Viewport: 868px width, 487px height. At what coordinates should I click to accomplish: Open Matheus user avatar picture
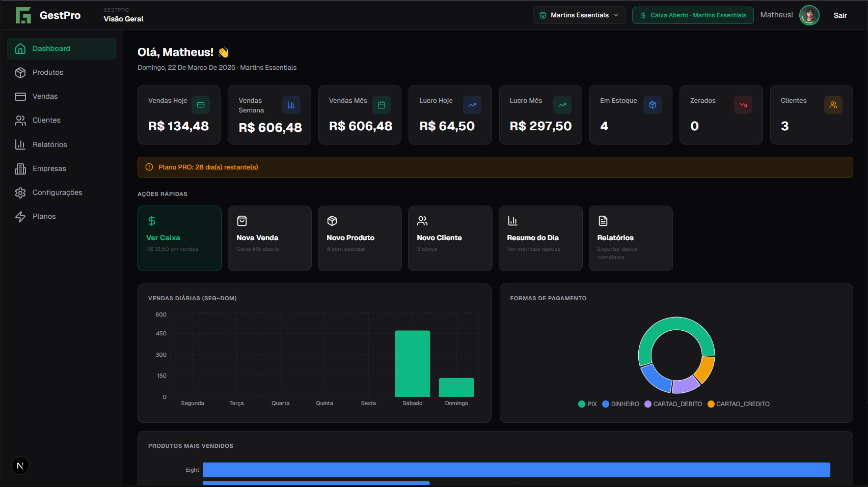[x=809, y=15]
